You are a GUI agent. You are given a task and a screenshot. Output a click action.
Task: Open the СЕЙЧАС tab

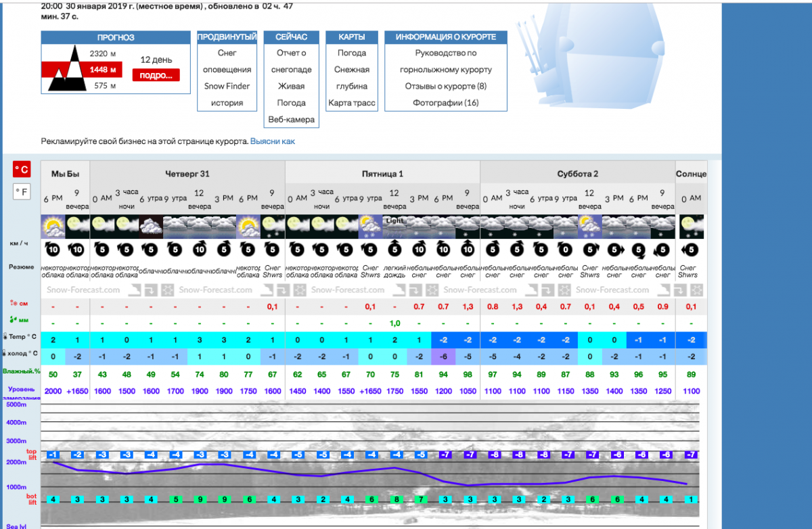click(292, 37)
